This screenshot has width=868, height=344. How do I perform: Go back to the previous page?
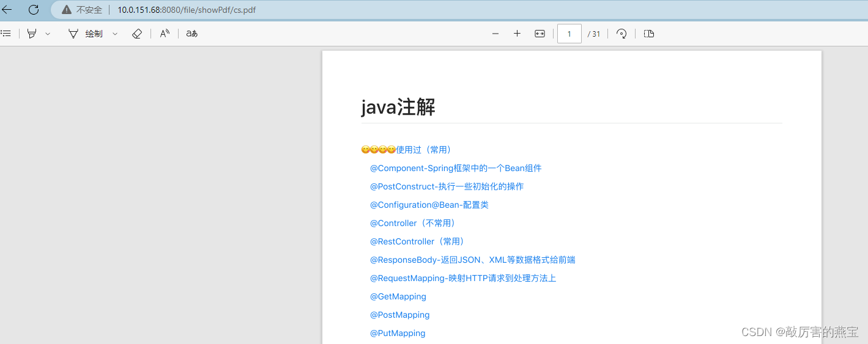7,10
